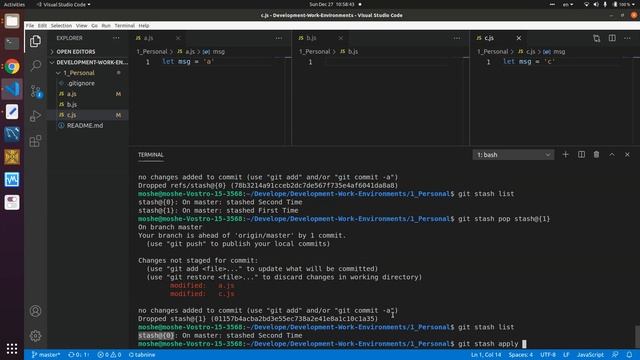
Task: Kill terminal with trash icon
Action: (596, 155)
